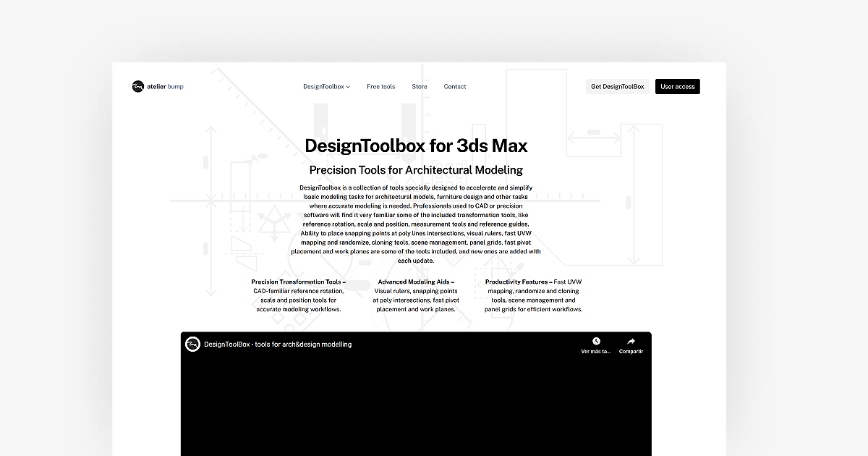The image size is (868, 456).
Task: Open the video title link about arch&design modelling
Action: [278, 344]
